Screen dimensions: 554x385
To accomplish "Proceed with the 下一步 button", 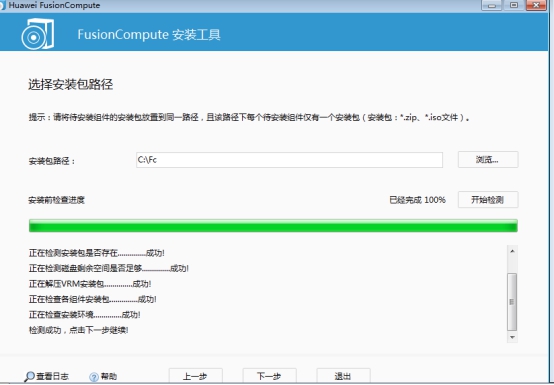I will pyautogui.click(x=269, y=376).
